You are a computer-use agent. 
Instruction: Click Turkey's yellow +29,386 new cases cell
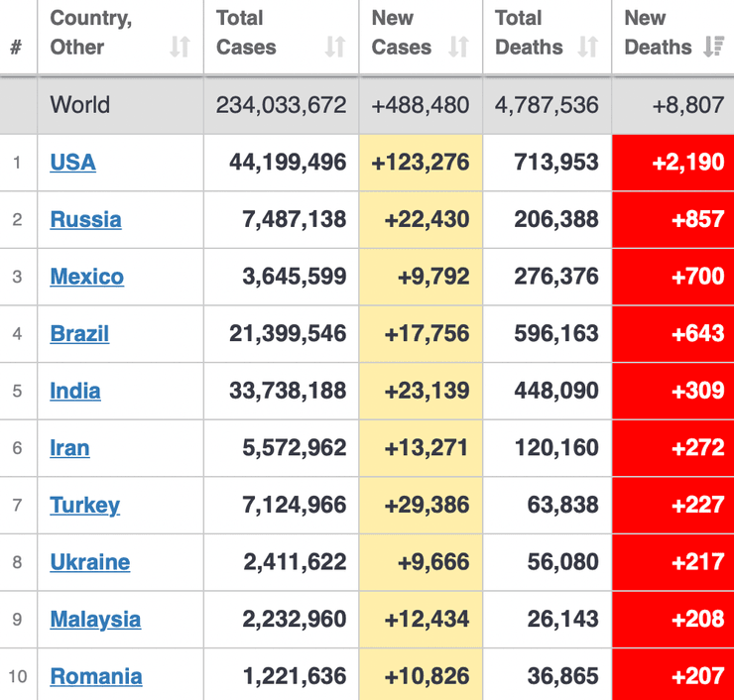tap(422, 506)
